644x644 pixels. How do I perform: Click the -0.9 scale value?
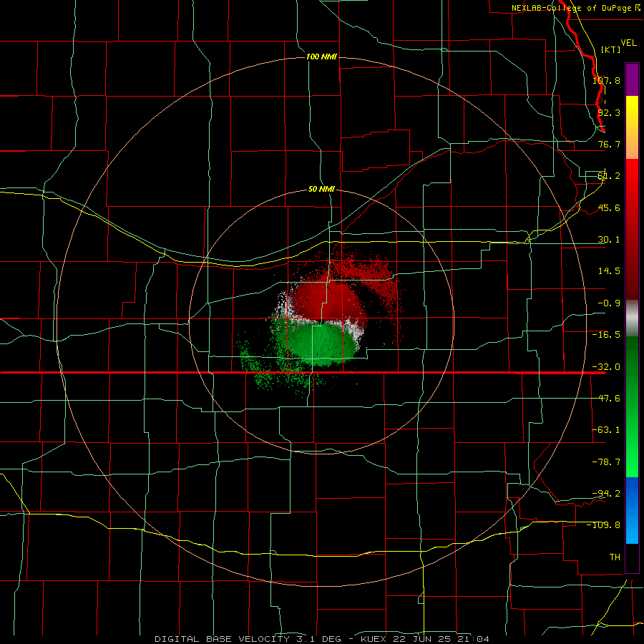tap(609, 303)
